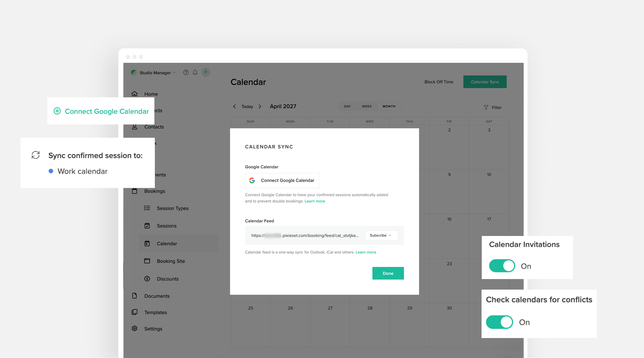644x358 pixels.
Task: Open the help question mark icon
Action: [x=186, y=72]
